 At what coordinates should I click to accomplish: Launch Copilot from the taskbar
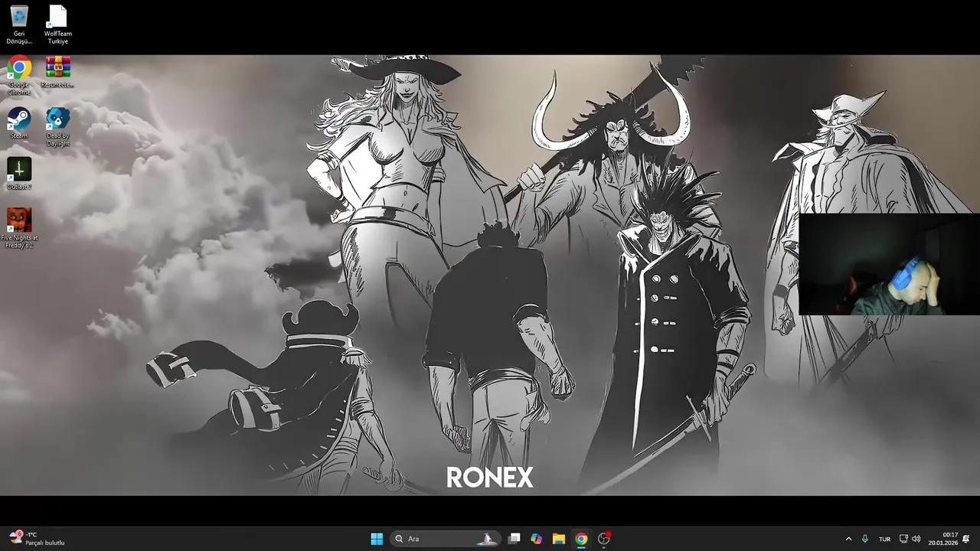tap(537, 539)
